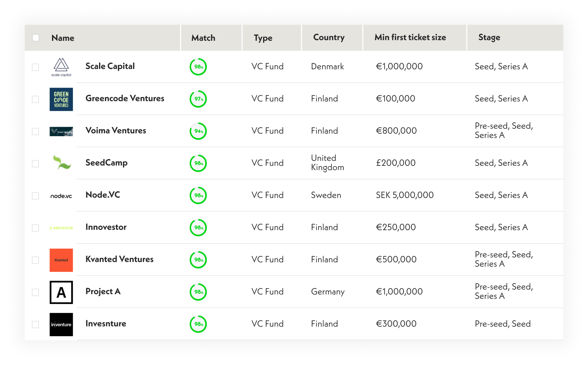Click the orange Kvanted logo

point(61,260)
